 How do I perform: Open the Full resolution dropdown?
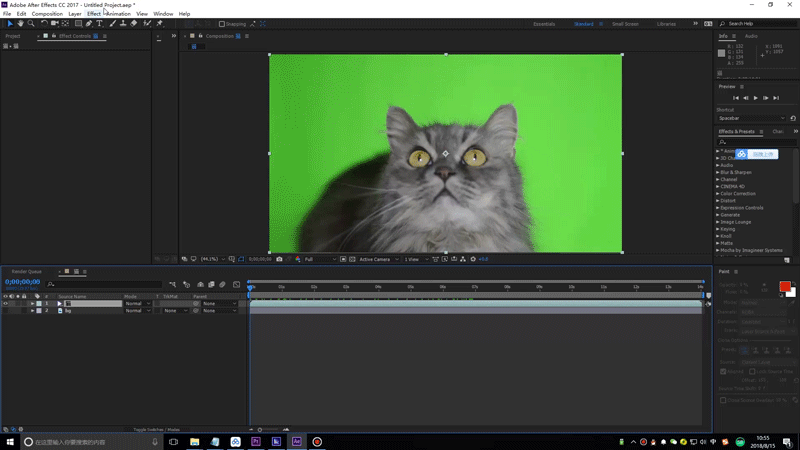[320, 259]
